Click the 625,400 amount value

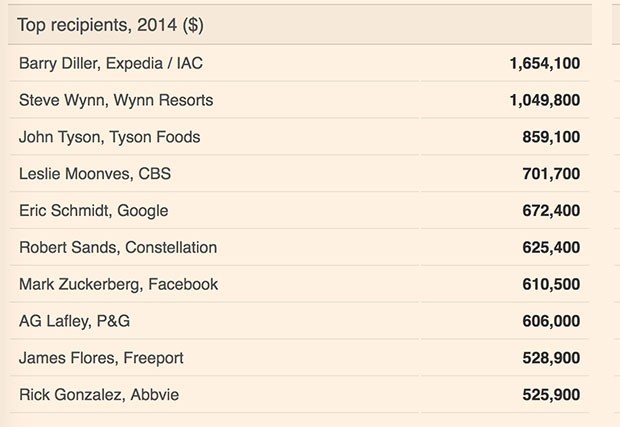551,248
